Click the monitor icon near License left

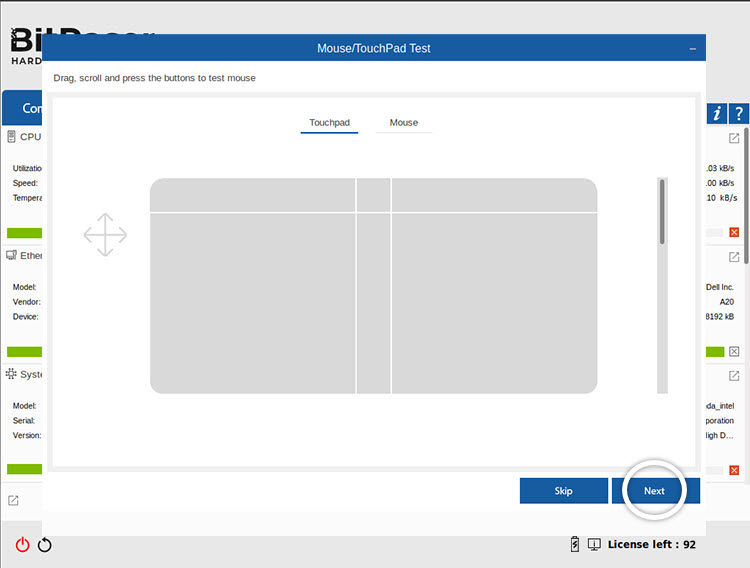[x=594, y=544]
